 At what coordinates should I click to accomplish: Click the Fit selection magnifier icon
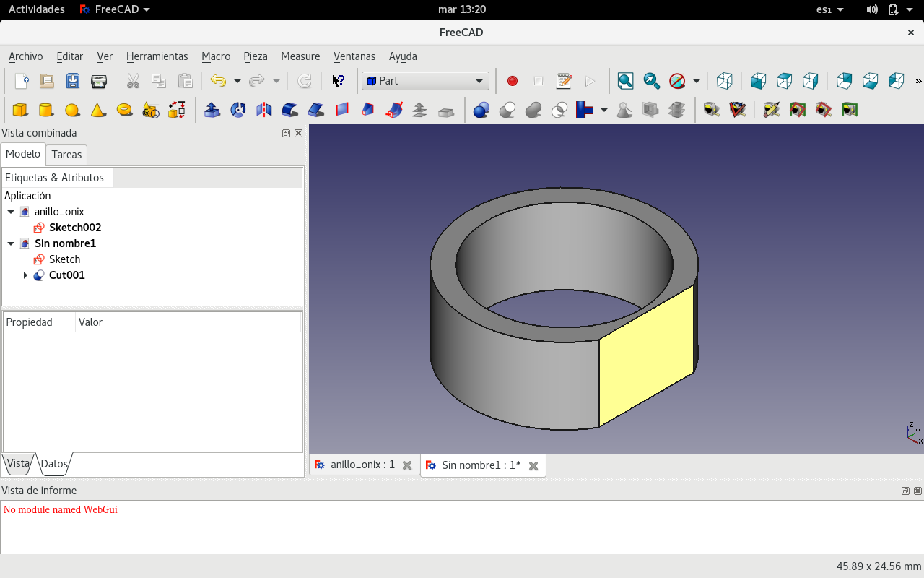coord(652,81)
